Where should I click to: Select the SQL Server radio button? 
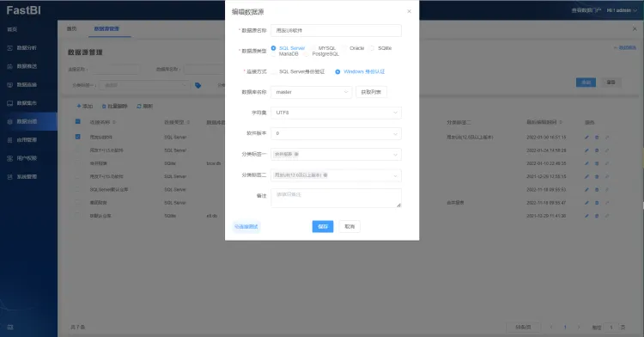[274, 48]
